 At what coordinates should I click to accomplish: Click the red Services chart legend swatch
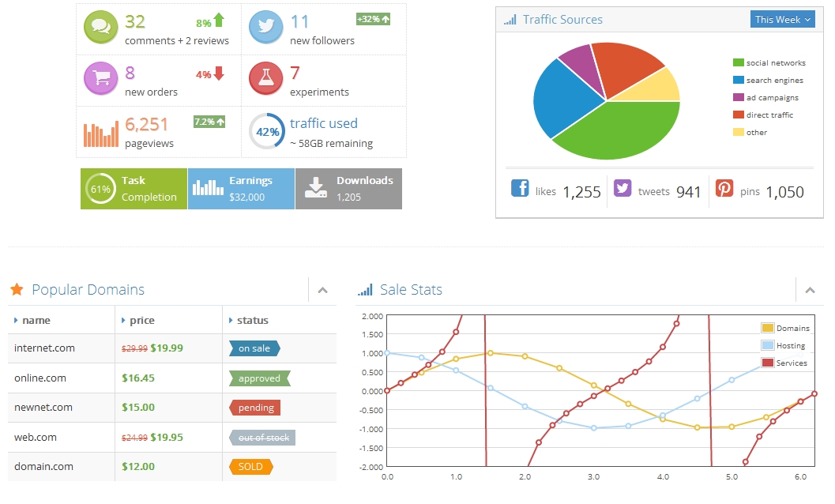click(767, 363)
